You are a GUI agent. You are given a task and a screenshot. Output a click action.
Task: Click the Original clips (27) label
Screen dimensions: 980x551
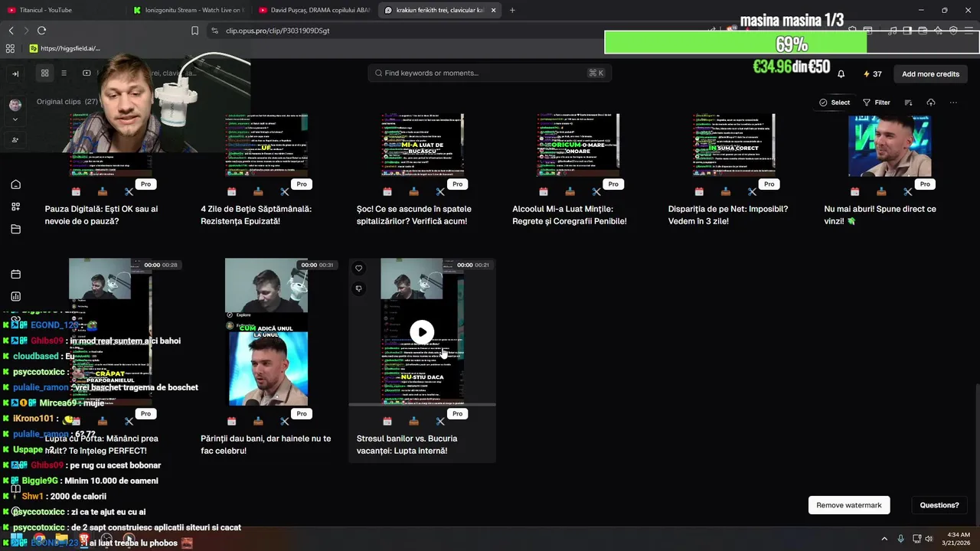pyautogui.click(x=67, y=102)
